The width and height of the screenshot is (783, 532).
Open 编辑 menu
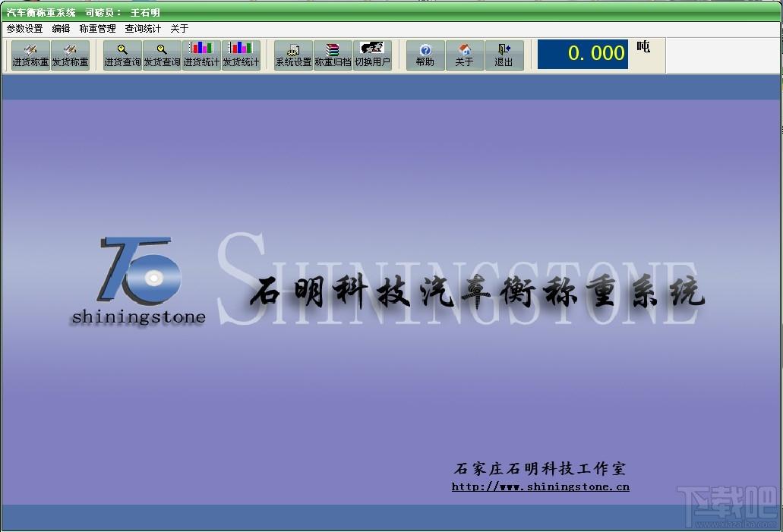tap(61, 28)
